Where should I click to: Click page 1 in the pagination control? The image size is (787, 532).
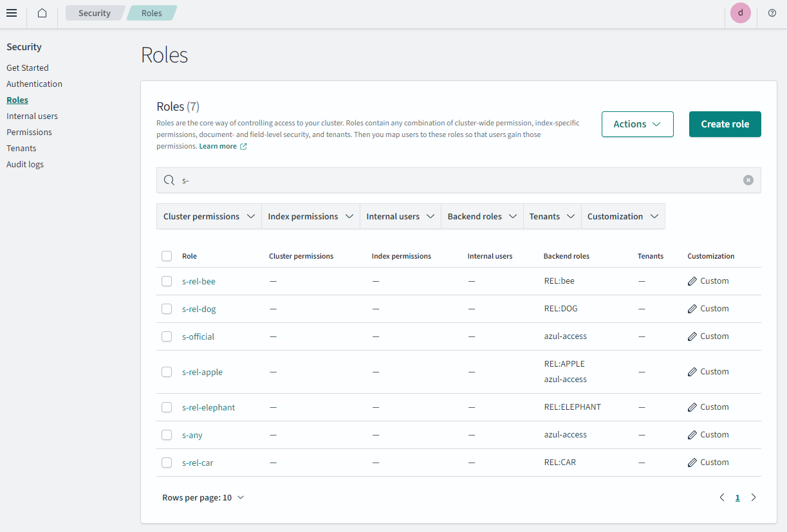[737, 497]
